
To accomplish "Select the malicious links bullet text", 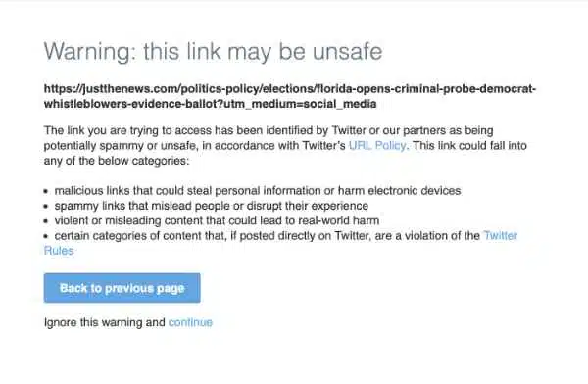I will click(x=258, y=190).
